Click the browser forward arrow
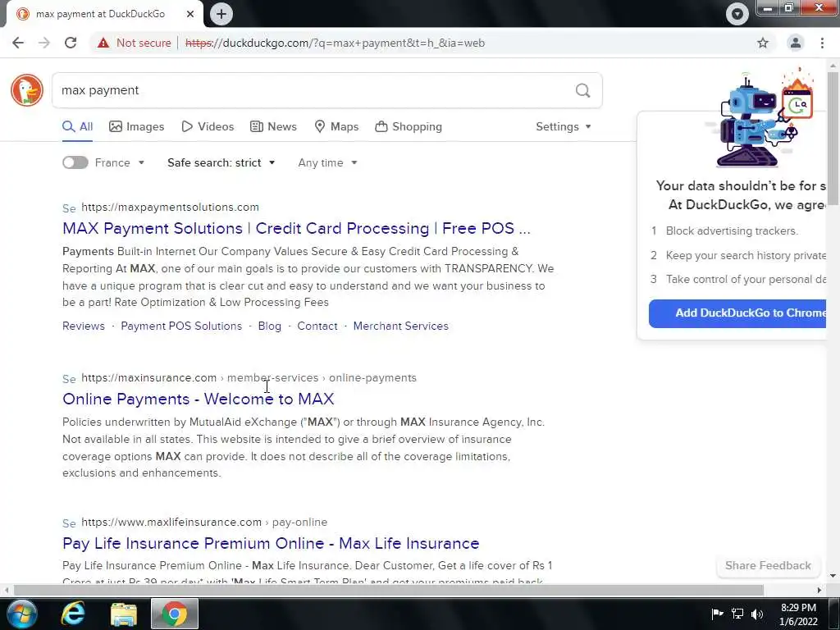This screenshot has width=840, height=630. pyautogui.click(x=44, y=43)
